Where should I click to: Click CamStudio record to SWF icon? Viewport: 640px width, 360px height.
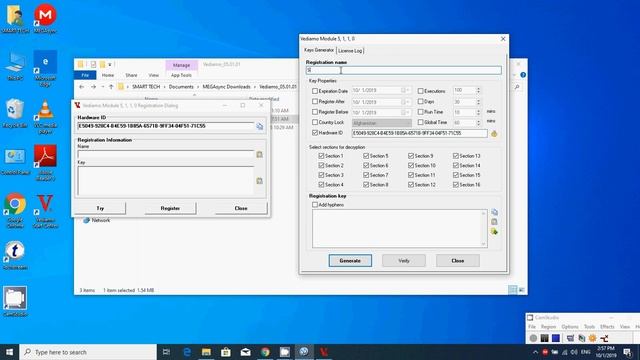[x=604, y=338]
